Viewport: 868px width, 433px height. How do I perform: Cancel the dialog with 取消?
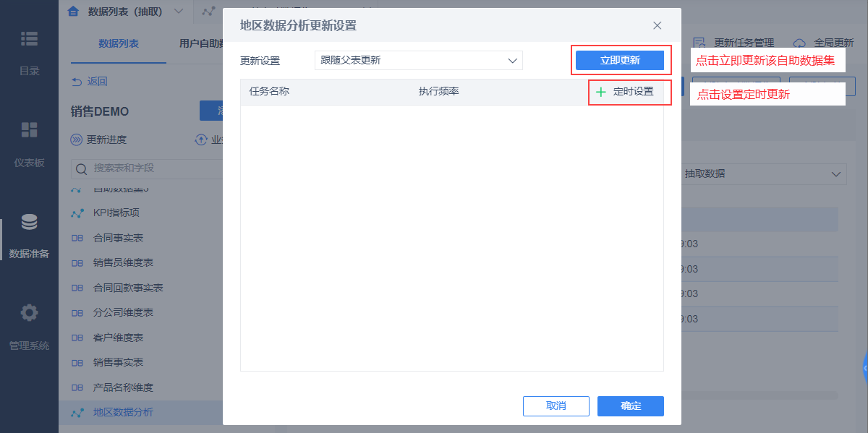pyautogui.click(x=556, y=406)
